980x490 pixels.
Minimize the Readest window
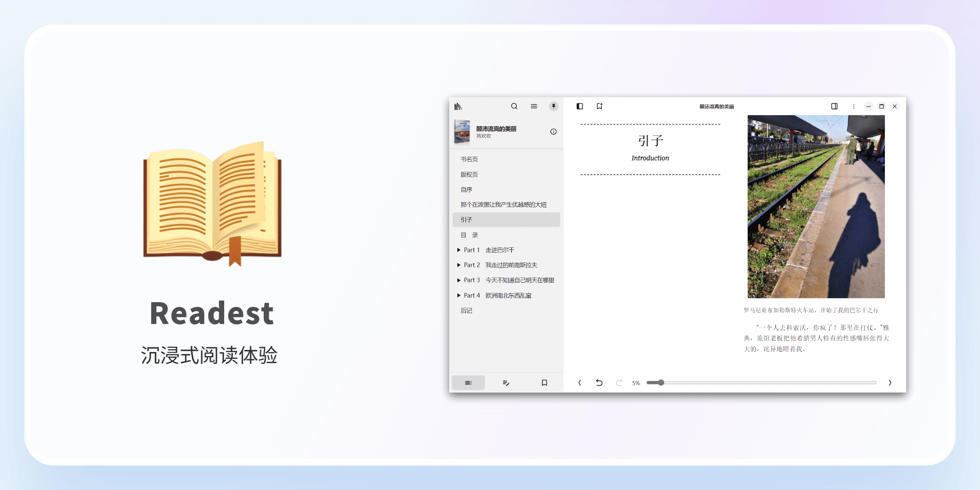coord(869,106)
